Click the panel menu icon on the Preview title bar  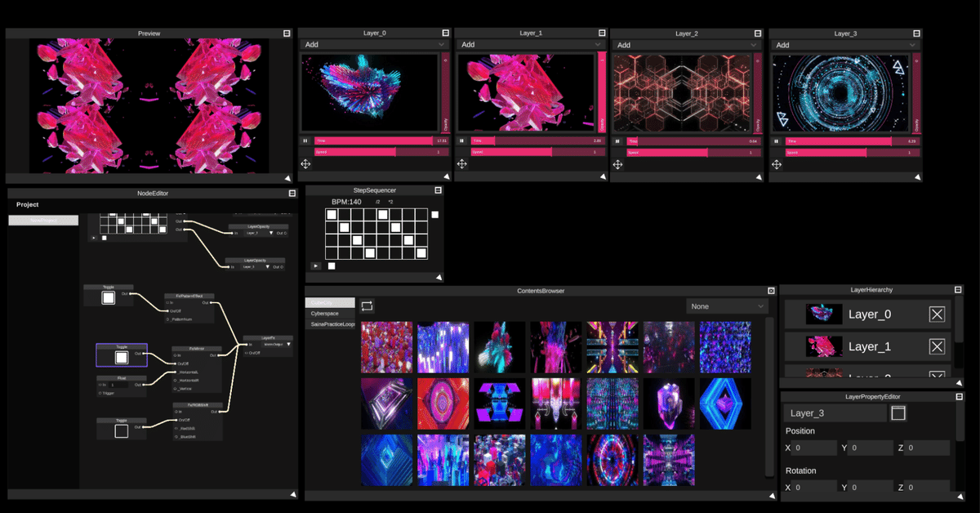287,33
